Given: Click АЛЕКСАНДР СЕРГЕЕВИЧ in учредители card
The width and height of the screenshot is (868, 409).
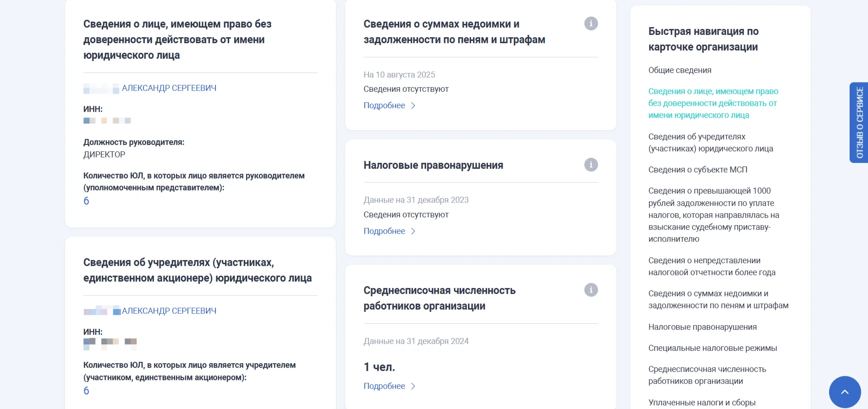Looking at the screenshot, I should click(x=170, y=310).
